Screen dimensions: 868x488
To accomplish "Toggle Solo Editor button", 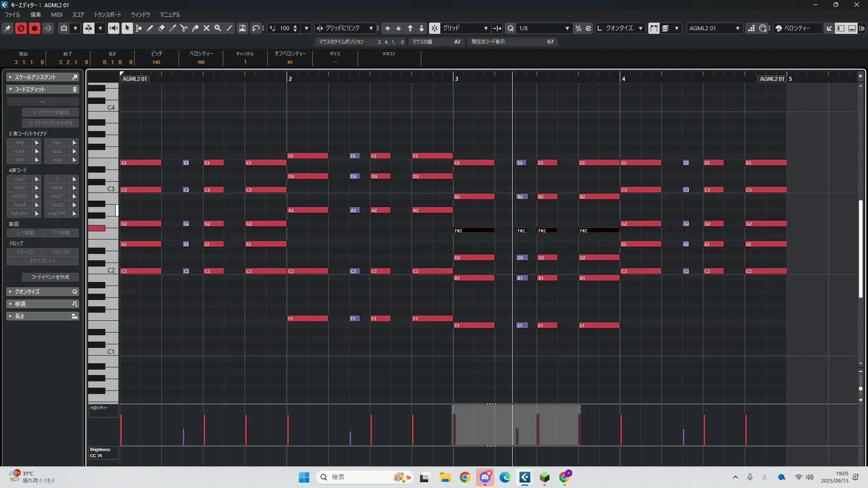I will pos(21,28).
